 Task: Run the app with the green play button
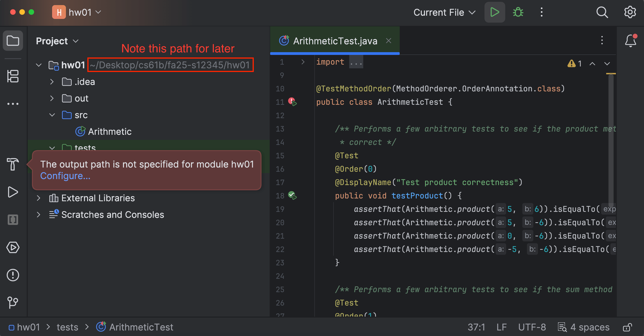point(494,12)
